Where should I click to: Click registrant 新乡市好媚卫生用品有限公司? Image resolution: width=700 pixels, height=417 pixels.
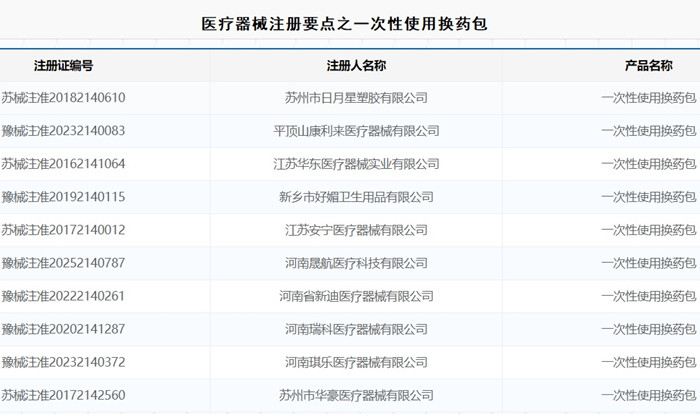356,197
